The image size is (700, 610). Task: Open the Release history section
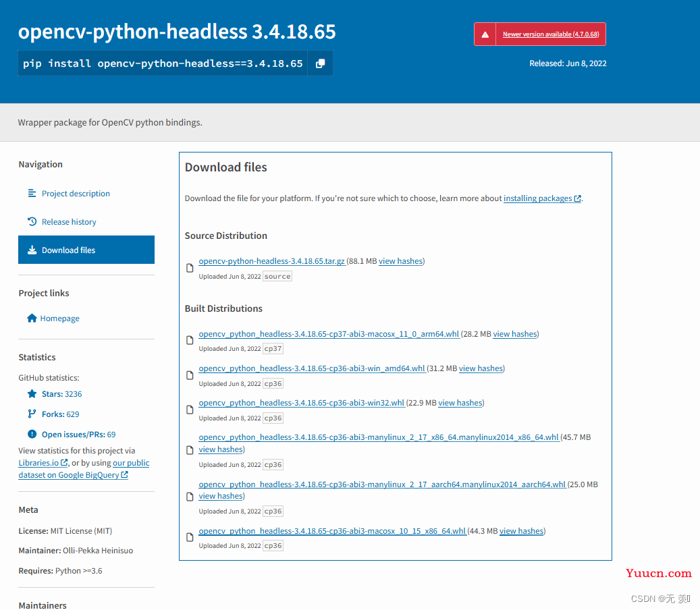point(70,222)
